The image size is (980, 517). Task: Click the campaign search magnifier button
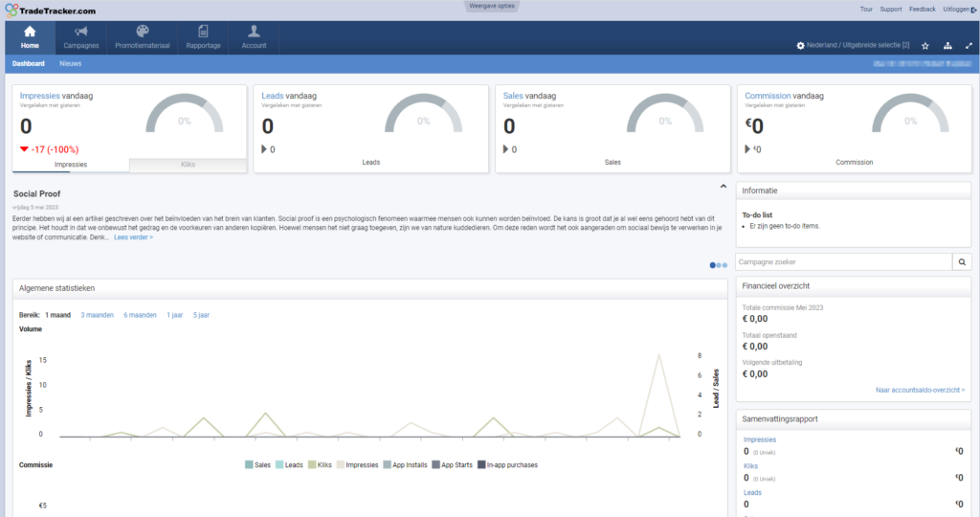click(x=962, y=261)
